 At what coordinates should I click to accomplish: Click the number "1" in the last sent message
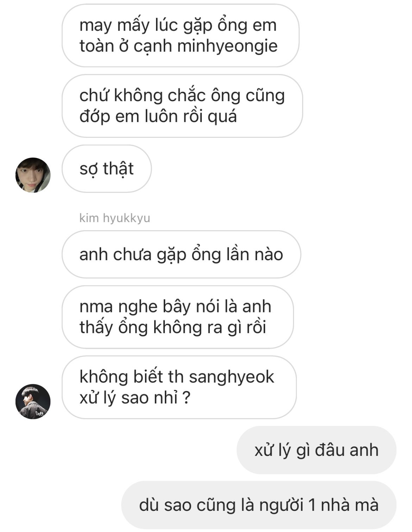pyautogui.click(x=312, y=505)
